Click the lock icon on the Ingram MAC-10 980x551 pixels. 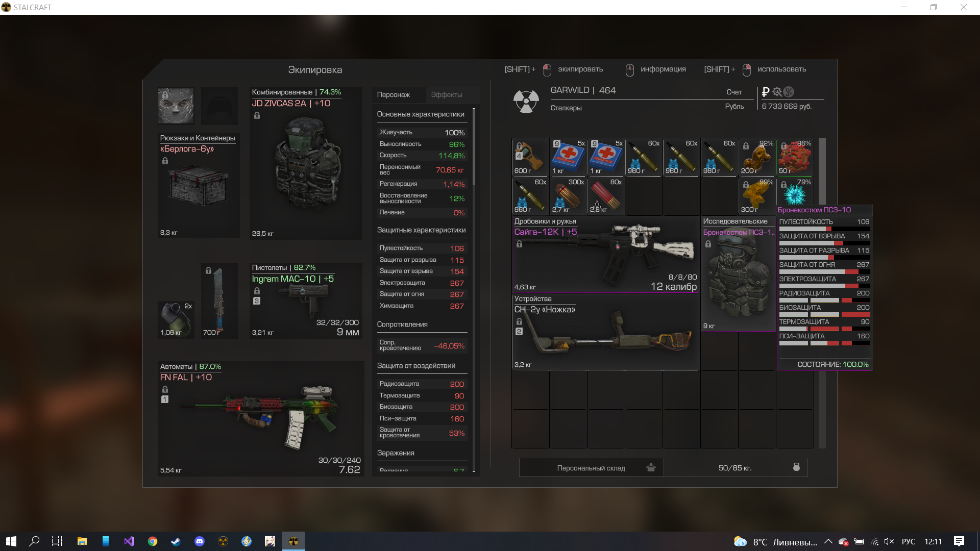257,291
